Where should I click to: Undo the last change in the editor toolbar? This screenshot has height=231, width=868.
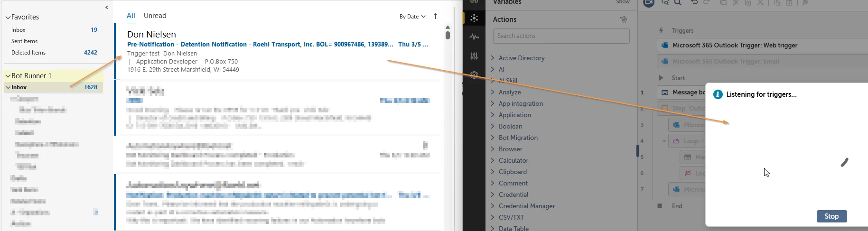coord(694,2)
